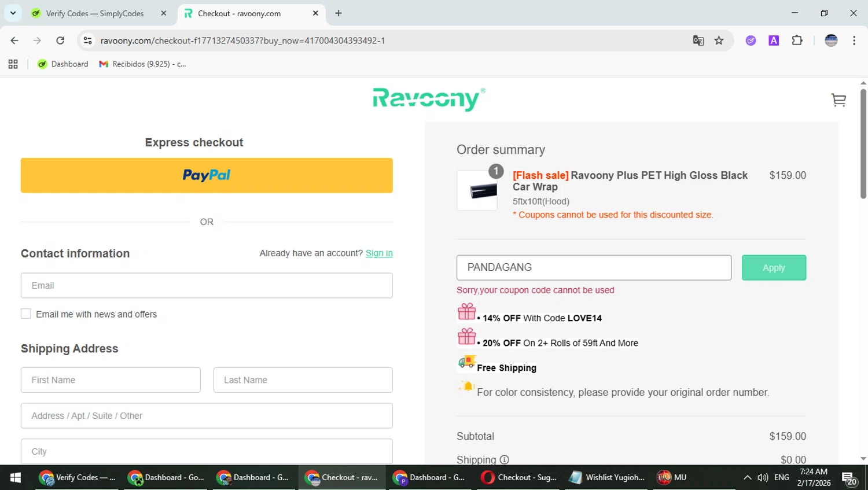This screenshot has width=868, height=490.
Task: Click the page vertical scrollbar
Action: 863,144
